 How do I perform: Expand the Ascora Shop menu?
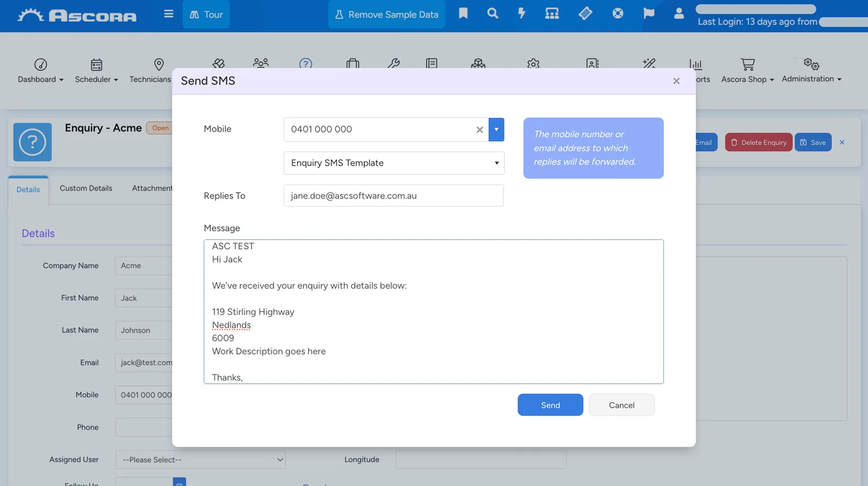click(747, 79)
